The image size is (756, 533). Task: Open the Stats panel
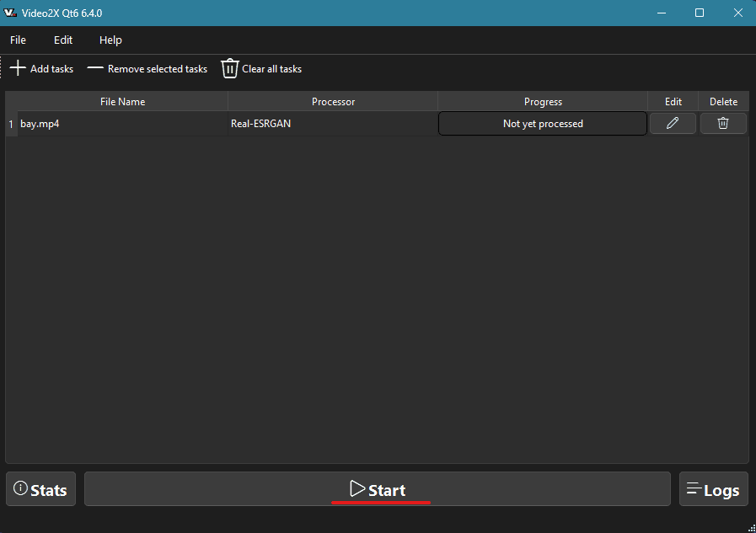click(x=40, y=489)
